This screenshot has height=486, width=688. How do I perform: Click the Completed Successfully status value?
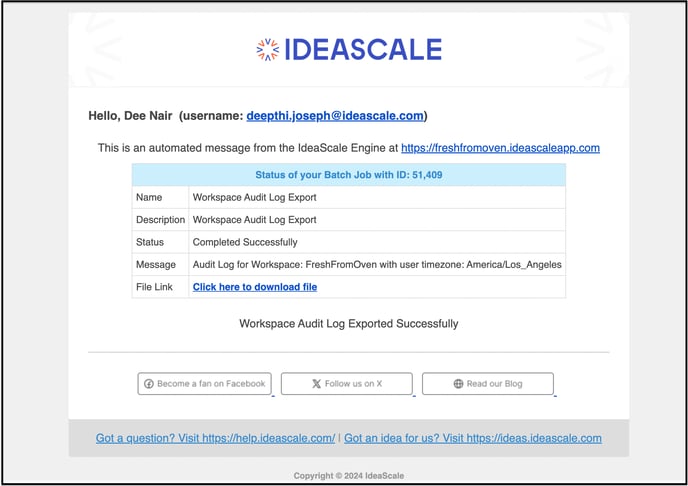coord(245,242)
